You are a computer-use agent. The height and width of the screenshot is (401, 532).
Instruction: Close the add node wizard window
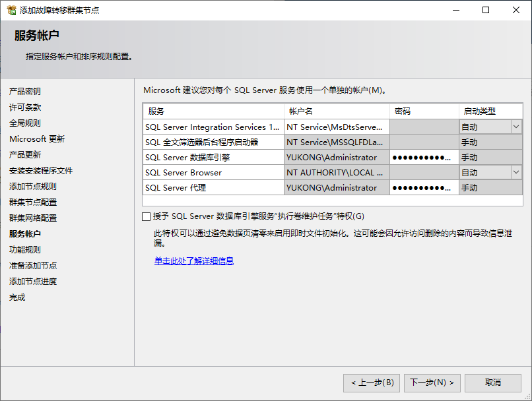coord(516,11)
